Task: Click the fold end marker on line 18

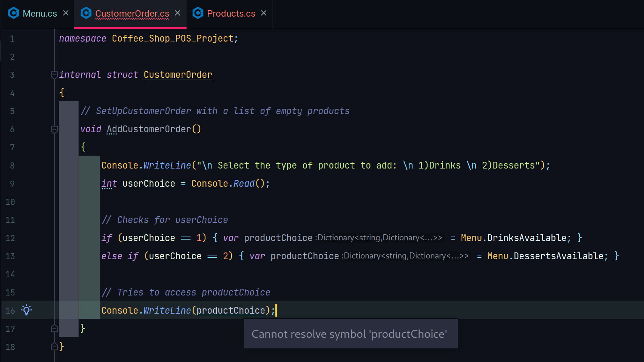Action: (54, 347)
